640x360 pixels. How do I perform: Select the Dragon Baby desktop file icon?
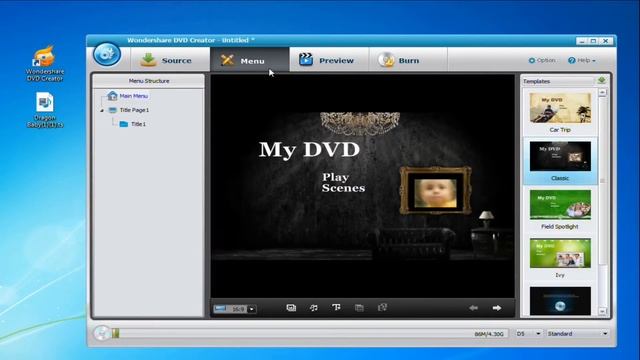44,110
